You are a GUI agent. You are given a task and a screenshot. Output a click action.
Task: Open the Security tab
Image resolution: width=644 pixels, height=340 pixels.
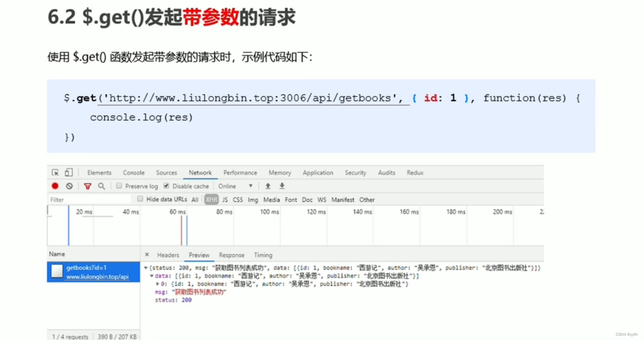355,173
